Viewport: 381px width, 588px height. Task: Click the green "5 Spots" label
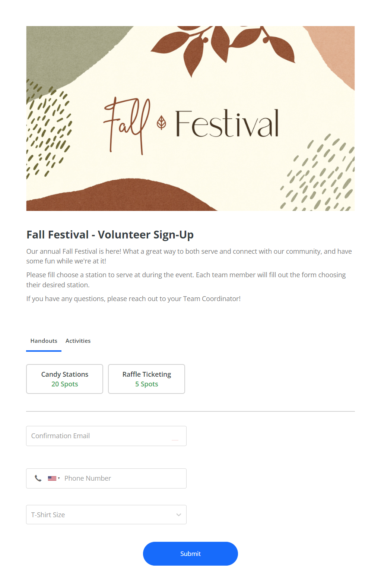pos(147,384)
